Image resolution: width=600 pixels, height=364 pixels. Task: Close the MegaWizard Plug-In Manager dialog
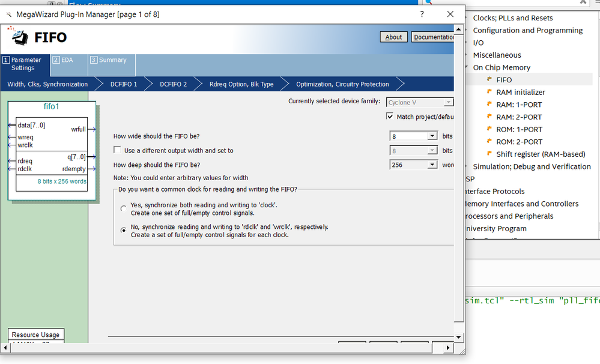coord(450,14)
